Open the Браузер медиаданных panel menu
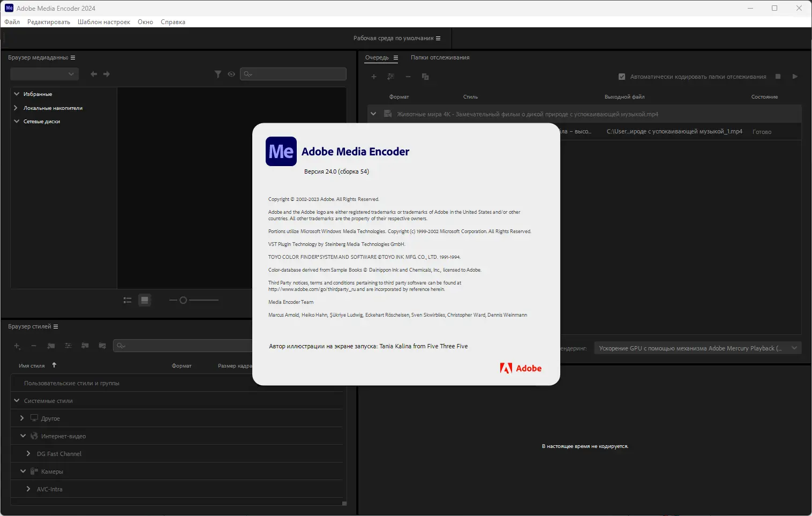This screenshot has width=812, height=516. (x=73, y=57)
